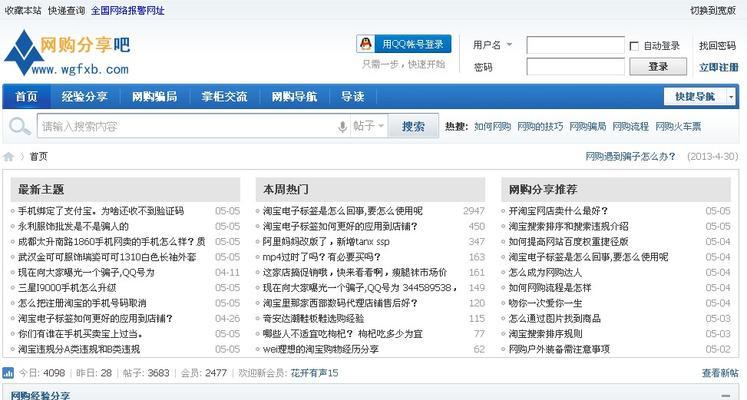Open topic 手机绑定了支付宝。为啥还收不到验证码
Screen dimensions: 747x400
click(x=101, y=211)
